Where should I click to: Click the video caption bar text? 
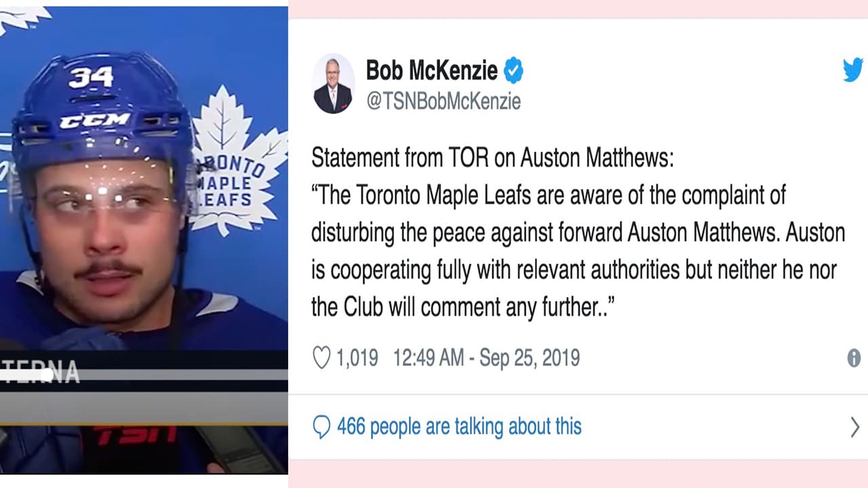(39, 373)
